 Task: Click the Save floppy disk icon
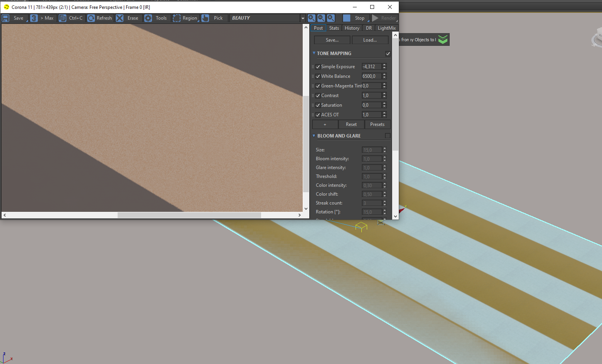[x=6, y=18]
